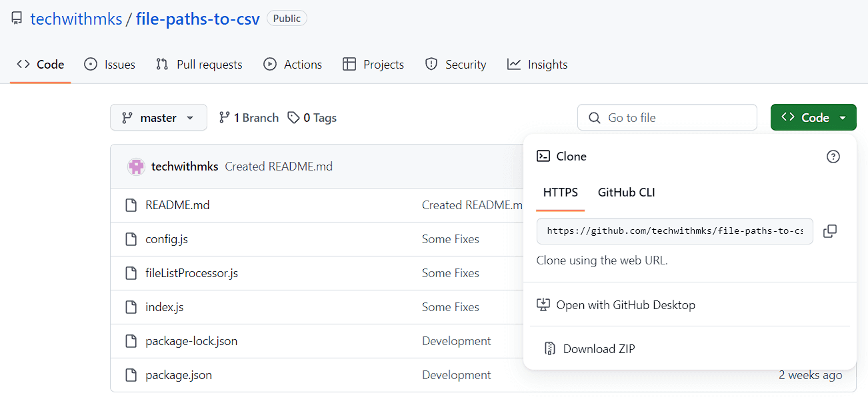The height and width of the screenshot is (401, 868).
Task: Click the techwithmks avatar in commit row
Action: coord(136,167)
